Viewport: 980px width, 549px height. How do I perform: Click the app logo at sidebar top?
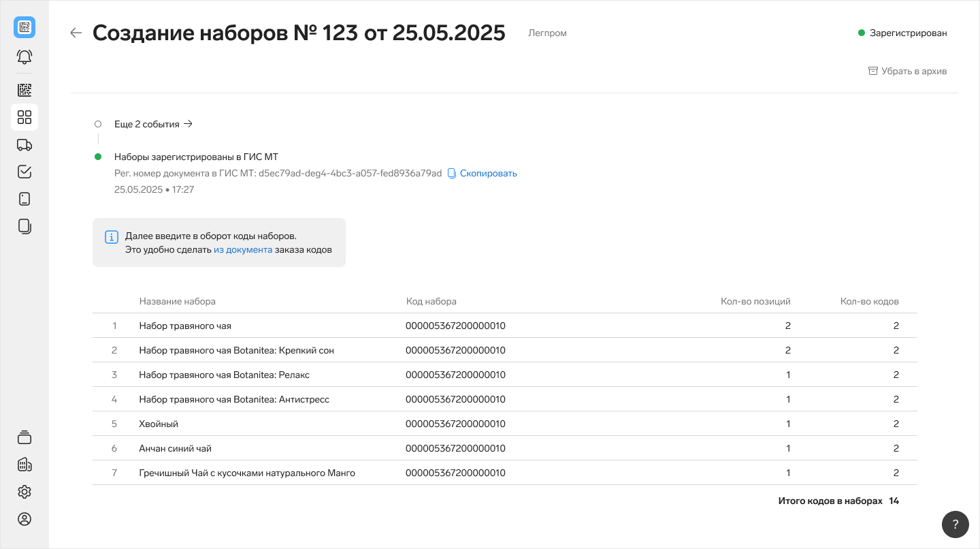pyautogui.click(x=24, y=27)
